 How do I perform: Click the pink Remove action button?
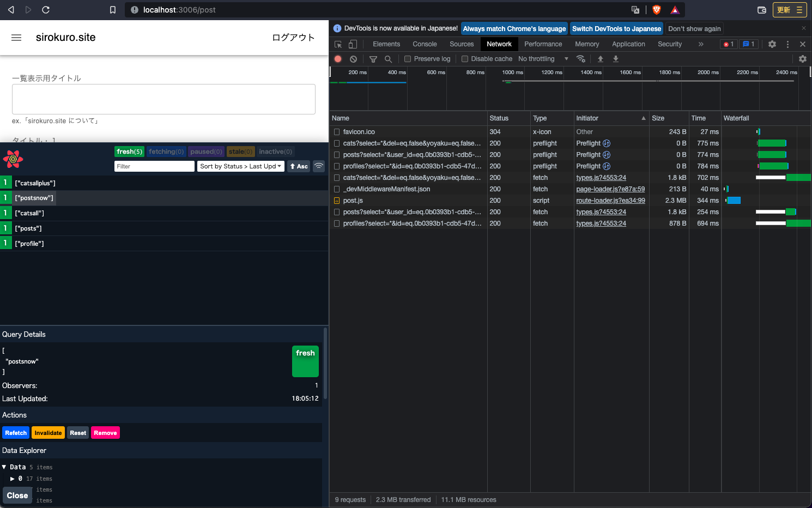[x=105, y=433]
